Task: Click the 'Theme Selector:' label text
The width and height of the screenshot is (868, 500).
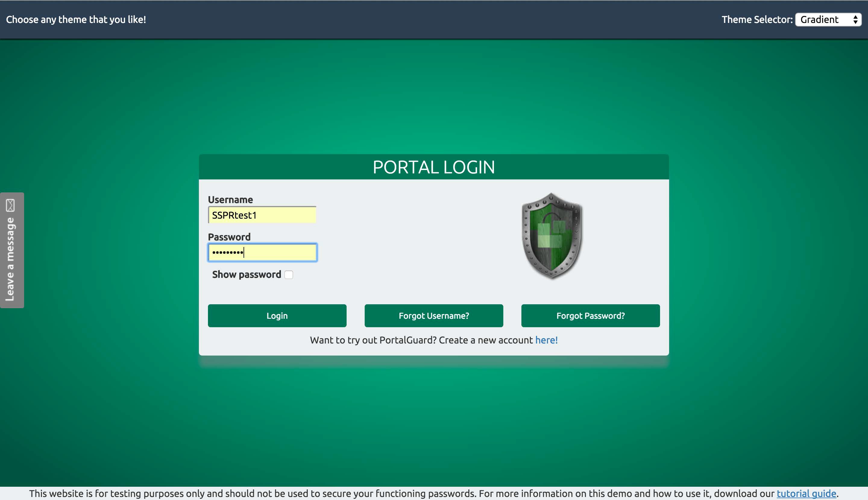Action: coord(757,20)
